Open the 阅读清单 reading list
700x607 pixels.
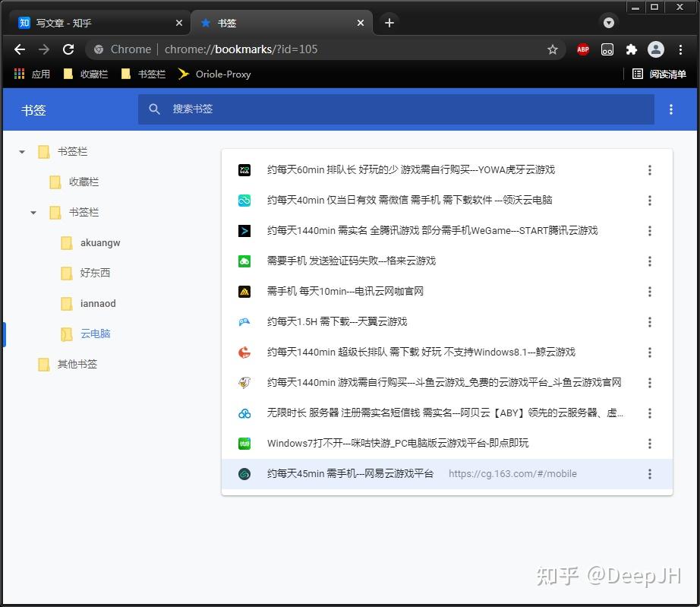pos(659,74)
